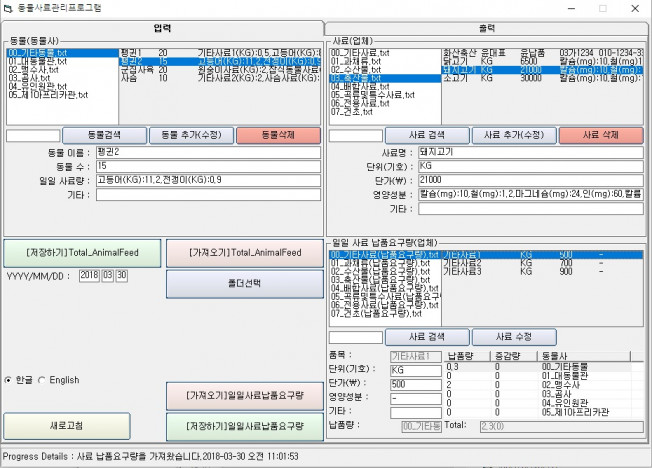Select the English language radio button
Viewport: 652px width, 468px height.
point(42,380)
